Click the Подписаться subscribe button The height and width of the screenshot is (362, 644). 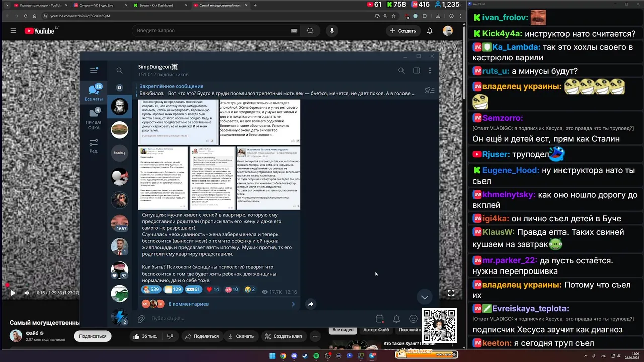93,336
